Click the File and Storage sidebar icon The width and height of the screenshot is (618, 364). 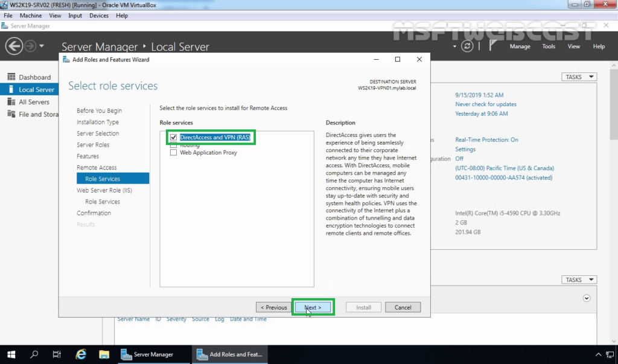[11, 114]
